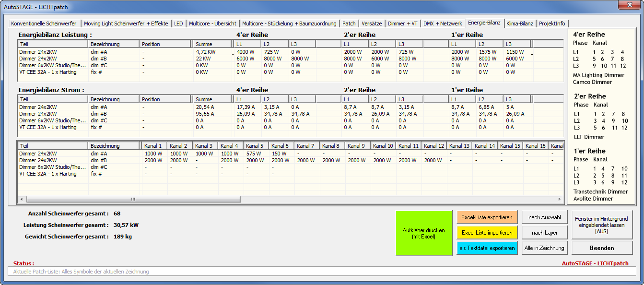Switch to the Patch tab
The width and height of the screenshot is (644, 285).
349,24
